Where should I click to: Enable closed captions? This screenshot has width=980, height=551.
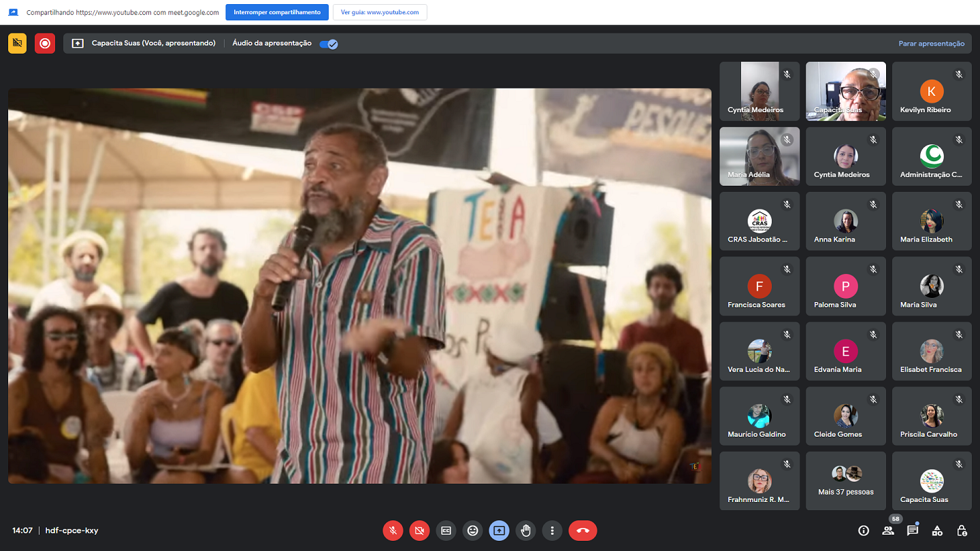(446, 531)
